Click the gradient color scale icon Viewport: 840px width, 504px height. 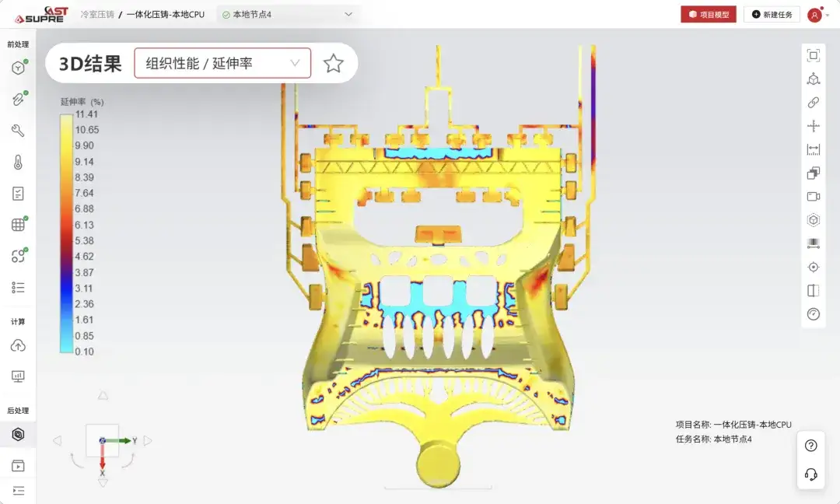(x=814, y=243)
